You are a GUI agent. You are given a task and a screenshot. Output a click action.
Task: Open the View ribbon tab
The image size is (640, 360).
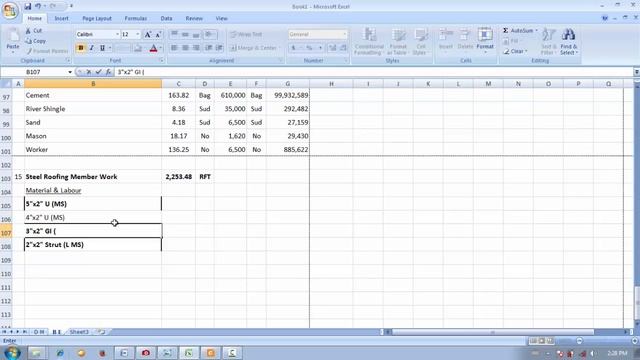(x=221, y=18)
